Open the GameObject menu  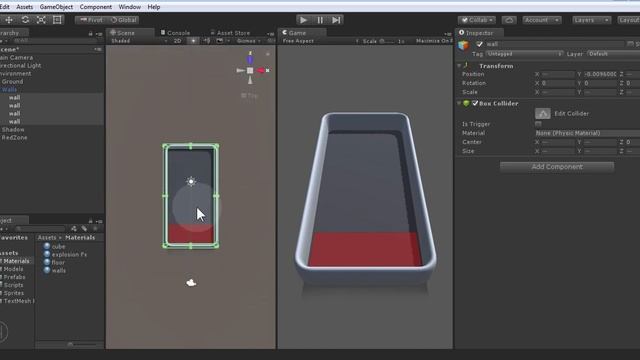pos(56,7)
